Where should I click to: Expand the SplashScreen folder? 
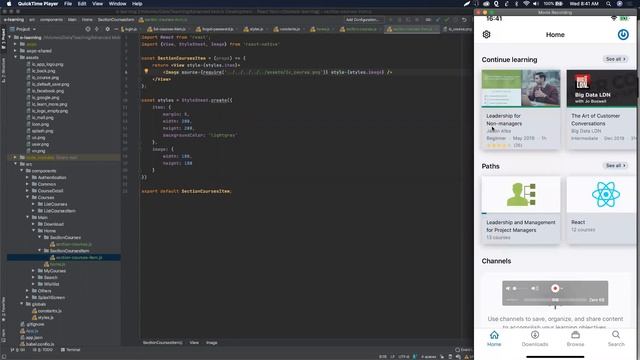(27, 297)
